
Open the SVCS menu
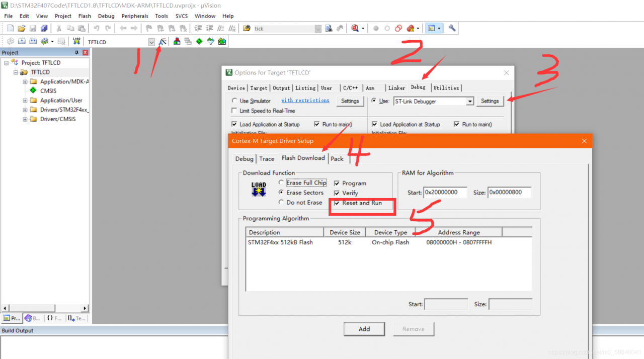click(x=182, y=16)
